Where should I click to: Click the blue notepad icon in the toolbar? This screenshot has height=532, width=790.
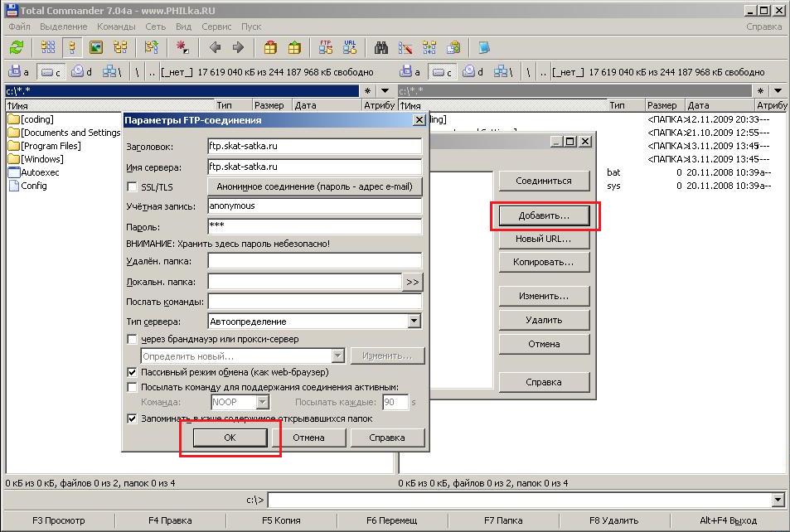[484, 48]
